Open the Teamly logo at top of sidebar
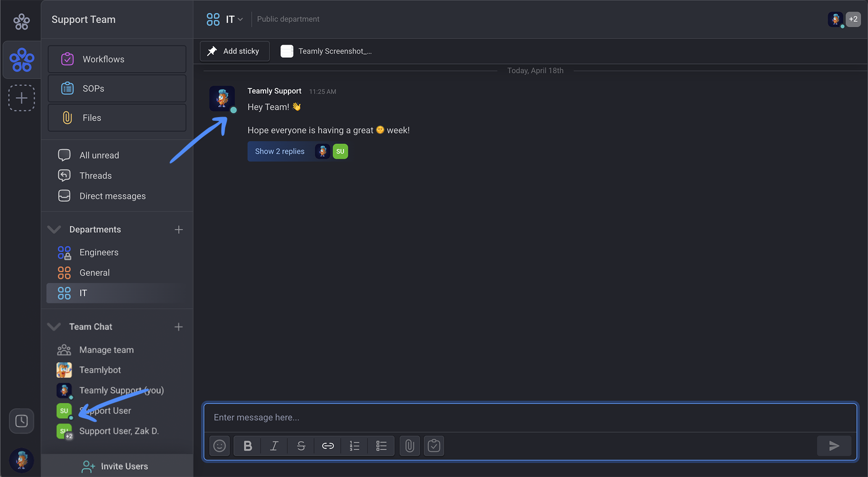Screen dimensions: 868x477 pyautogui.click(x=21, y=21)
